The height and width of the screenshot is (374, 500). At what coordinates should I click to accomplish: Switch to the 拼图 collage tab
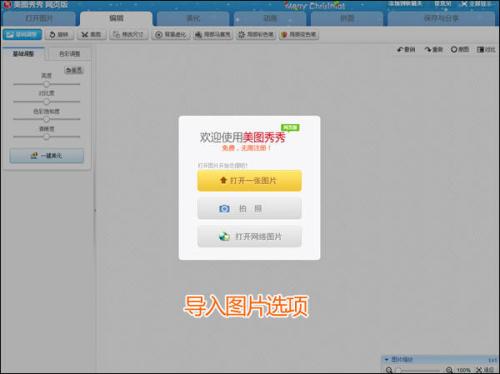347,19
